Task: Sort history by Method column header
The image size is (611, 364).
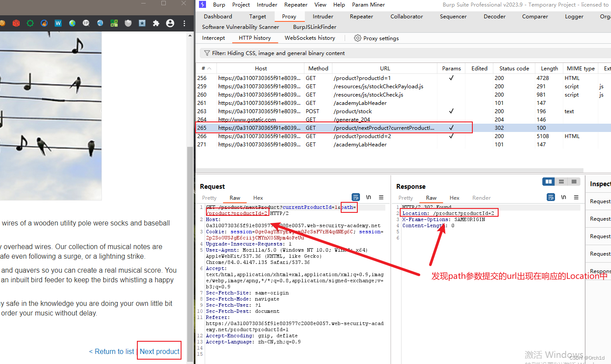Action: coord(318,68)
